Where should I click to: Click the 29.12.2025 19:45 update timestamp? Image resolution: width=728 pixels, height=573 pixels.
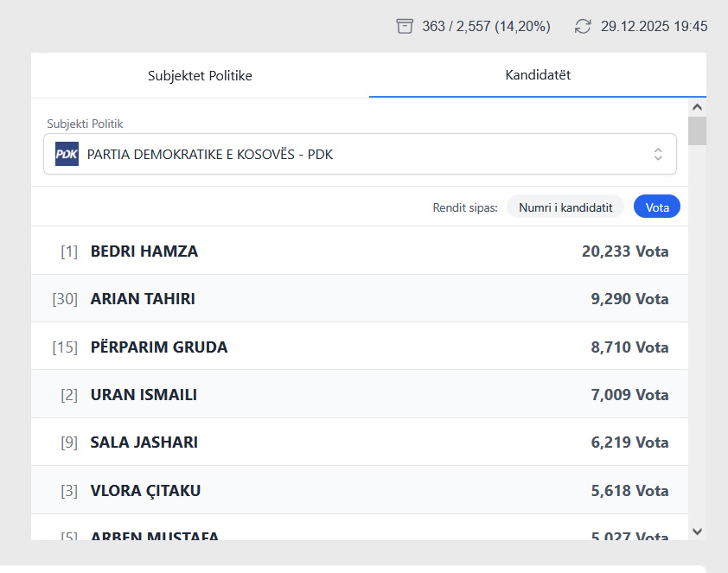click(654, 26)
